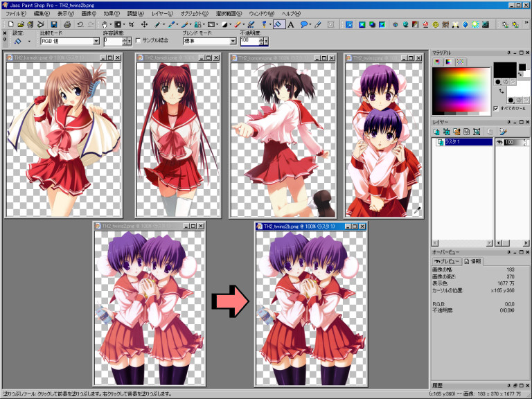Viewport: 532px width, 399px height.
Task: Create a new image with New icon
Action: tap(10, 24)
